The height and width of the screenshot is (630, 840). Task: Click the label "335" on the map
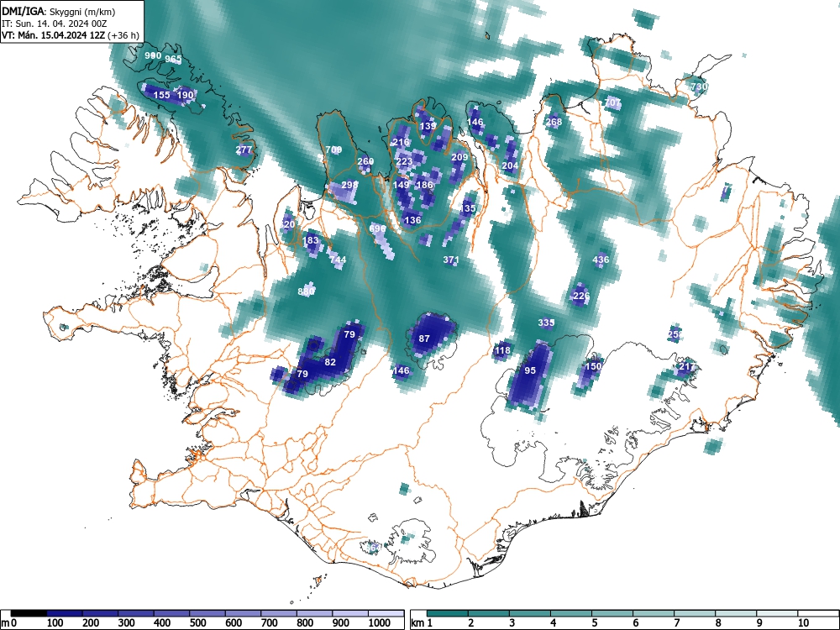pyautogui.click(x=546, y=323)
